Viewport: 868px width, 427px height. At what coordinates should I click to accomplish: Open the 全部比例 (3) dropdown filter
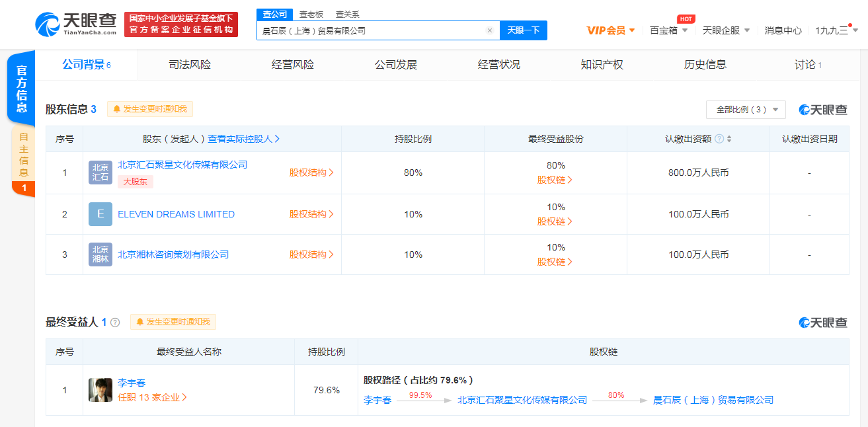click(746, 110)
